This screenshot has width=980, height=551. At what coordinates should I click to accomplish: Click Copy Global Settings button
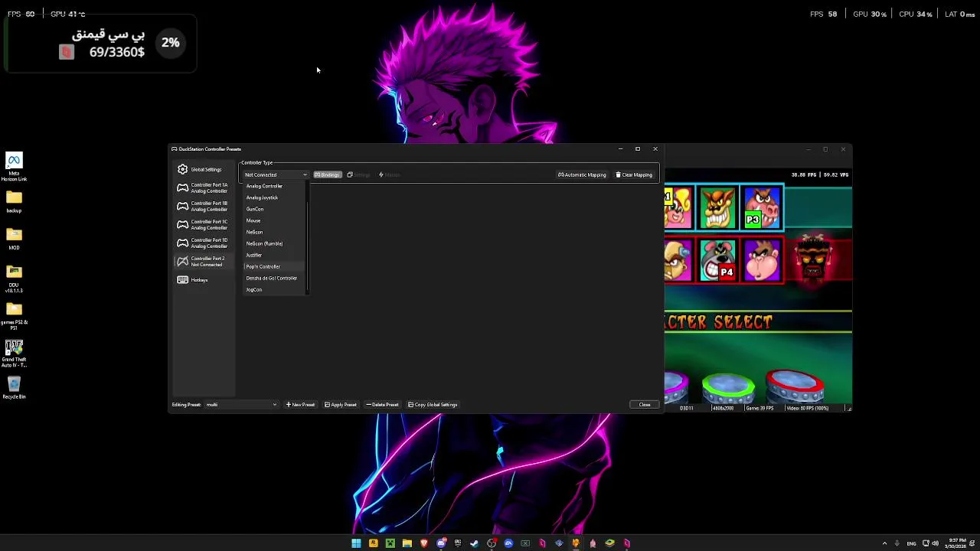433,405
